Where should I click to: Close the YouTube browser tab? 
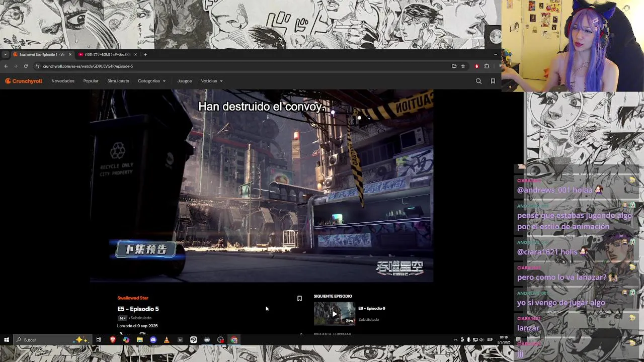(x=135, y=54)
